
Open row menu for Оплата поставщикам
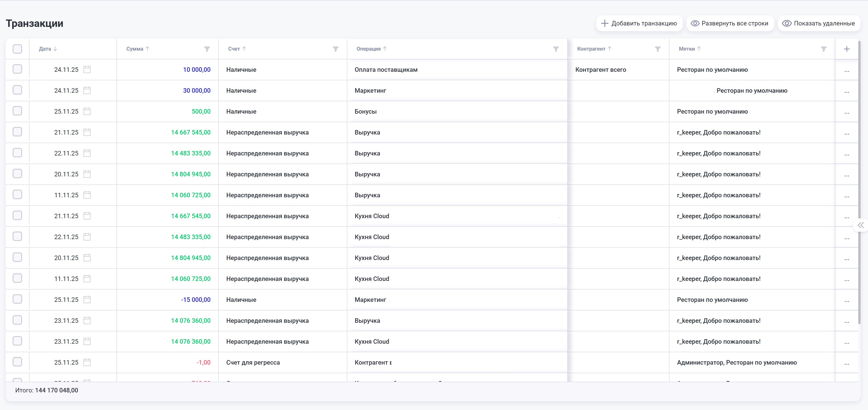846,70
